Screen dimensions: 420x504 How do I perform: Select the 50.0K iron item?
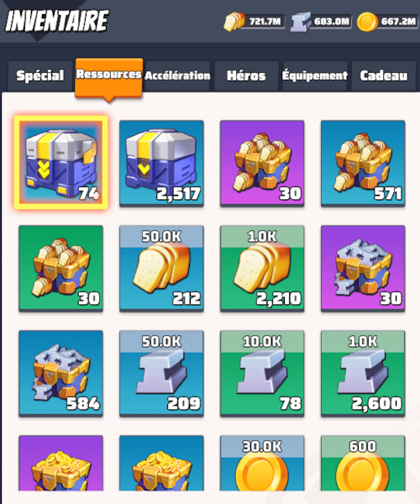161,374
